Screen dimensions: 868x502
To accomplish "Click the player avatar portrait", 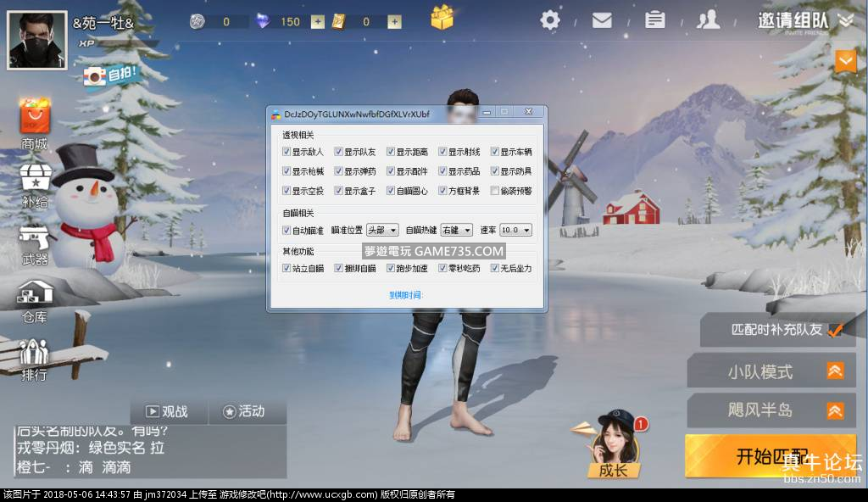I will coord(37,40).
